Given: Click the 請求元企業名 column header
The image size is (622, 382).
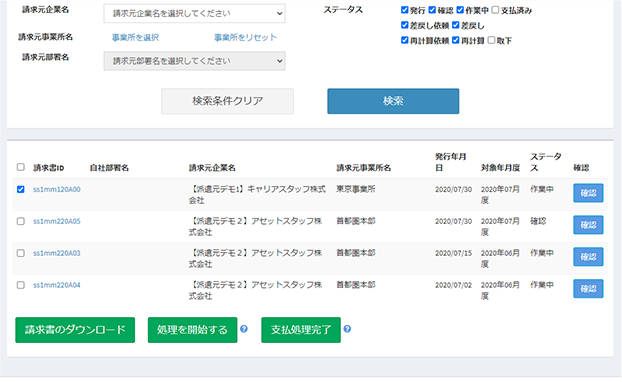Looking at the screenshot, I should [212, 168].
